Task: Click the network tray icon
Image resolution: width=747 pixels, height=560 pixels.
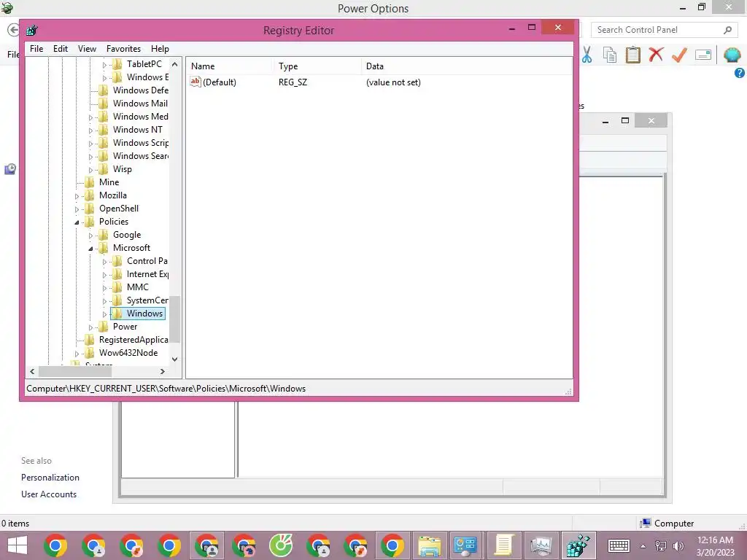Action: click(661, 546)
